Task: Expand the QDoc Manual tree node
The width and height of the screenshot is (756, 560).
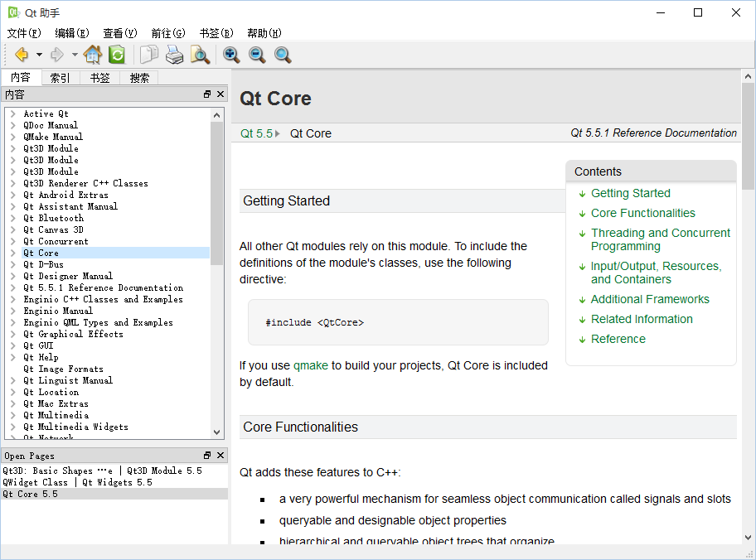Action: pos(13,125)
